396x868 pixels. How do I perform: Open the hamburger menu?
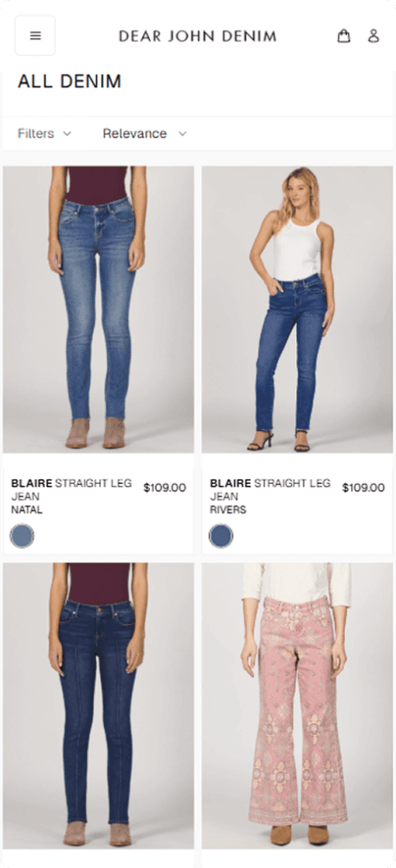(x=35, y=36)
